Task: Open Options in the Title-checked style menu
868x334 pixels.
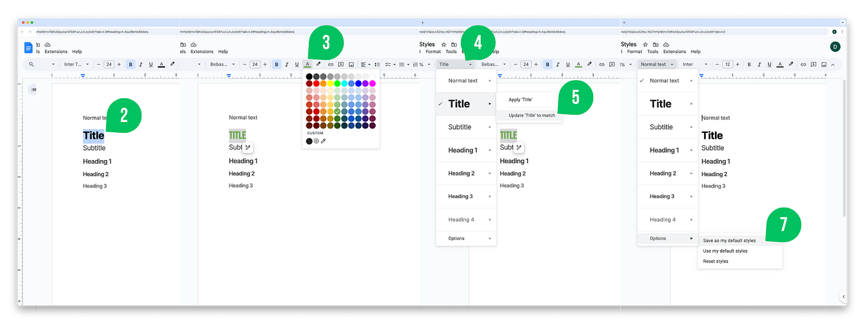Action: [x=466, y=238]
